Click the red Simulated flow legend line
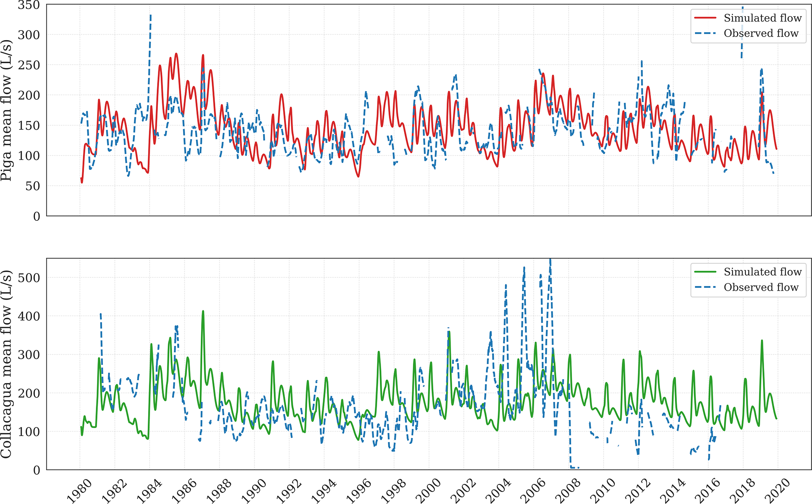Image resolution: width=812 pixels, height=504 pixels. [x=705, y=18]
